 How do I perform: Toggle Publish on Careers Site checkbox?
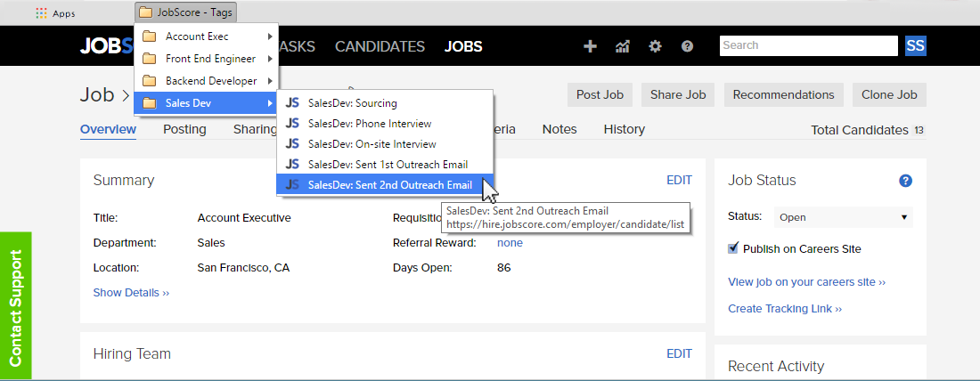tap(734, 248)
